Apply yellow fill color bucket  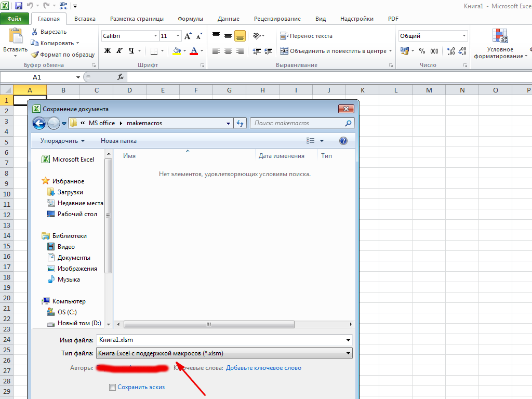pyautogui.click(x=177, y=51)
